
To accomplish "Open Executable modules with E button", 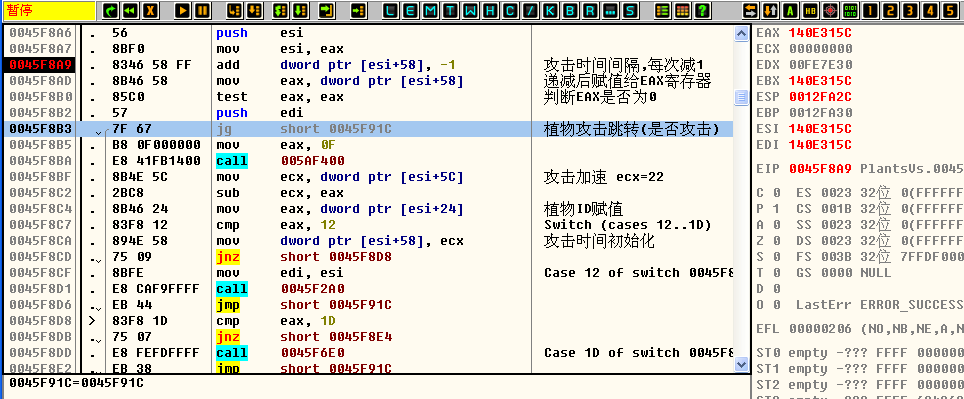I will (411, 10).
